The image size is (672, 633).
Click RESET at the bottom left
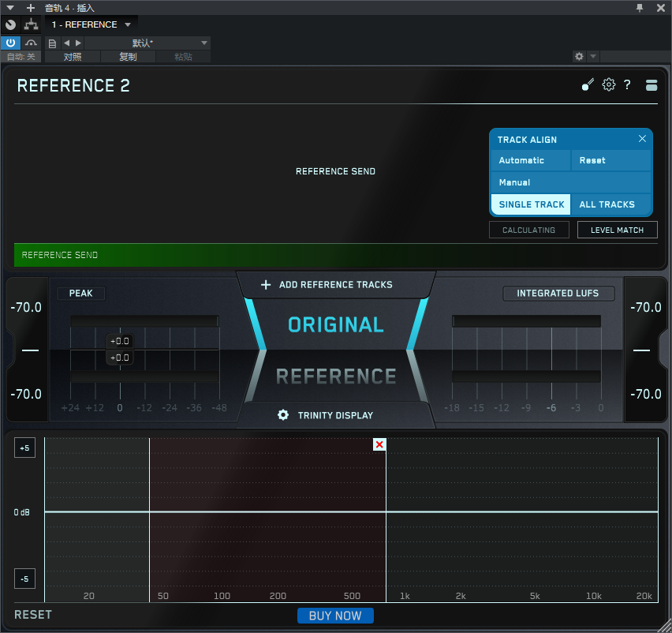coord(33,615)
